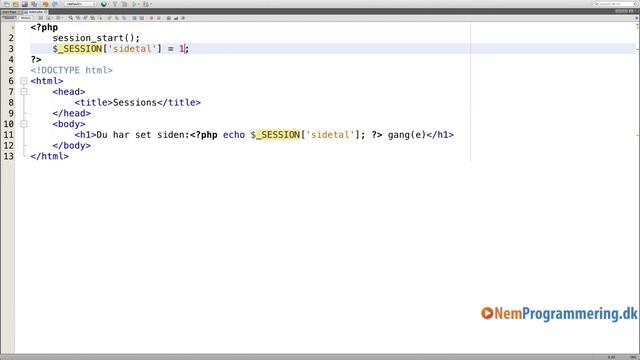Image resolution: width=640 pixels, height=360 pixels.
Task: Select the index.php editor tab
Action: pyautogui.click(x=35, y=12)
